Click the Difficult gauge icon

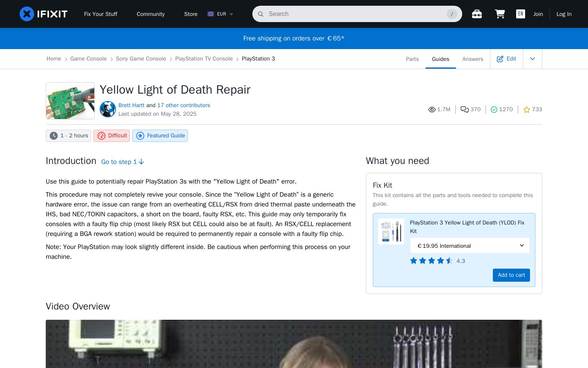pos(101,136)
